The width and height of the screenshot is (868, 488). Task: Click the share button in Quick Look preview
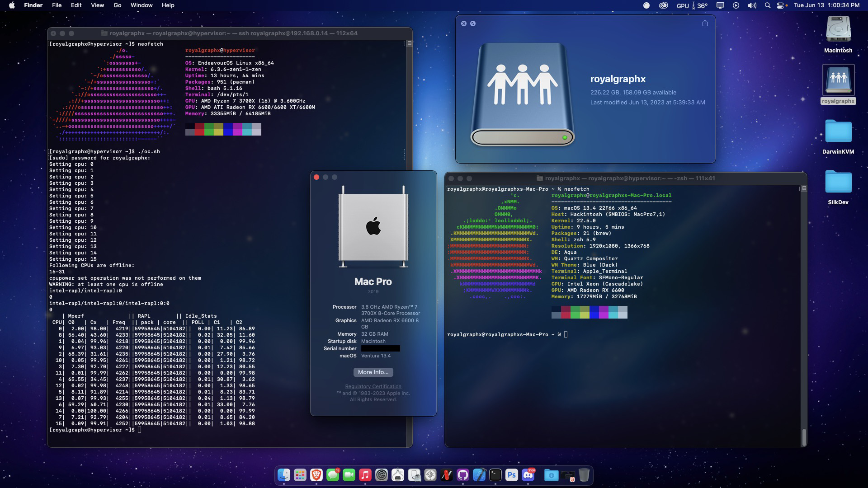(705, 23)
